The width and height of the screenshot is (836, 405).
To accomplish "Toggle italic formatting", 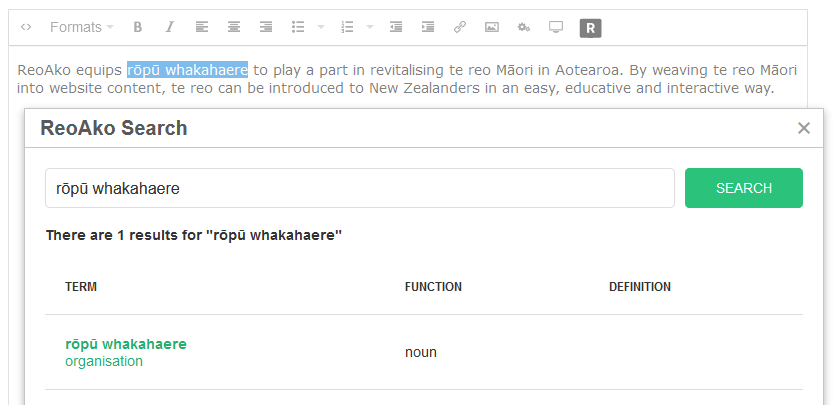I will pyautogui.click(x=170, y=27).
